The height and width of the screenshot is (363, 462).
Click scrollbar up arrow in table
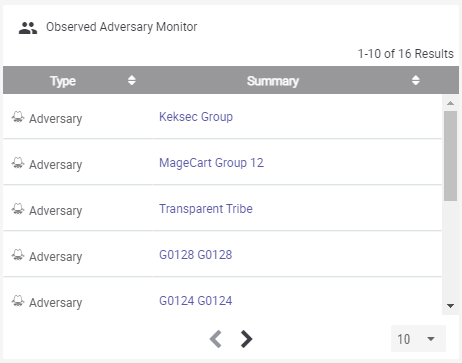(x=450, y=103)
